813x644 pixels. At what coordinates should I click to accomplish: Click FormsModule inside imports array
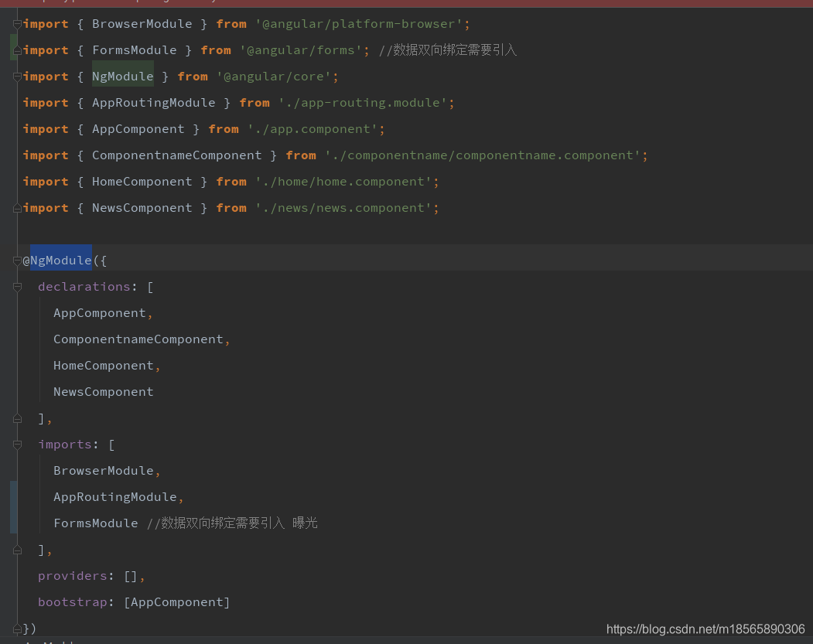(x=96, y=524)
